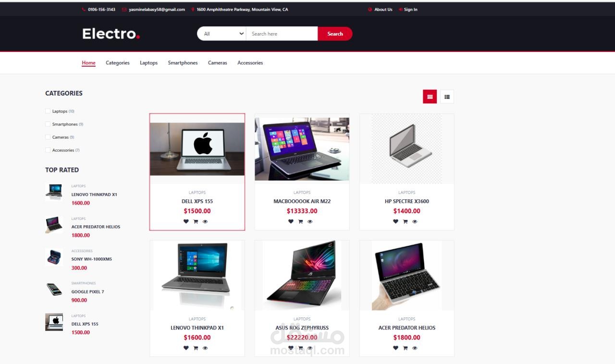Screen dimensions: 615x364
Task: Add Dell XPS 155 to wishlist
Action: (186, 221)
